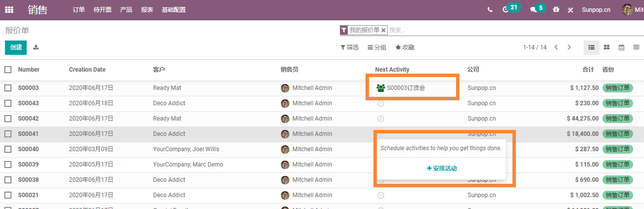Open the 分组 group-by dropdown
This screenshot has height=209, width=644.
(376, 47)
